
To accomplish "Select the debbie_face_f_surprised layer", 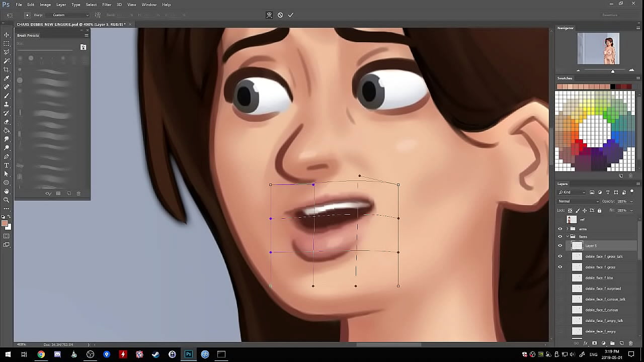I will tap(603, 289).
